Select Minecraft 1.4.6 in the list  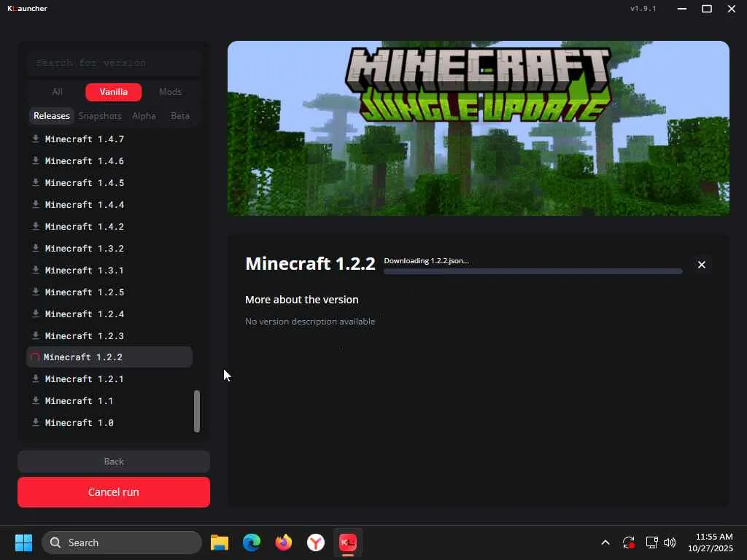tap(109, 161)
